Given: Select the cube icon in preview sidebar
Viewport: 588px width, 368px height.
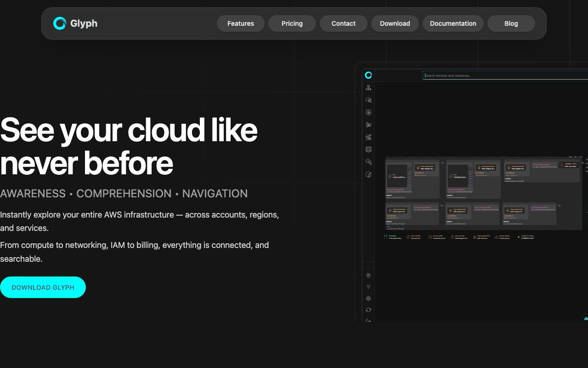Looking at the screenshot, I should (368, 174).
